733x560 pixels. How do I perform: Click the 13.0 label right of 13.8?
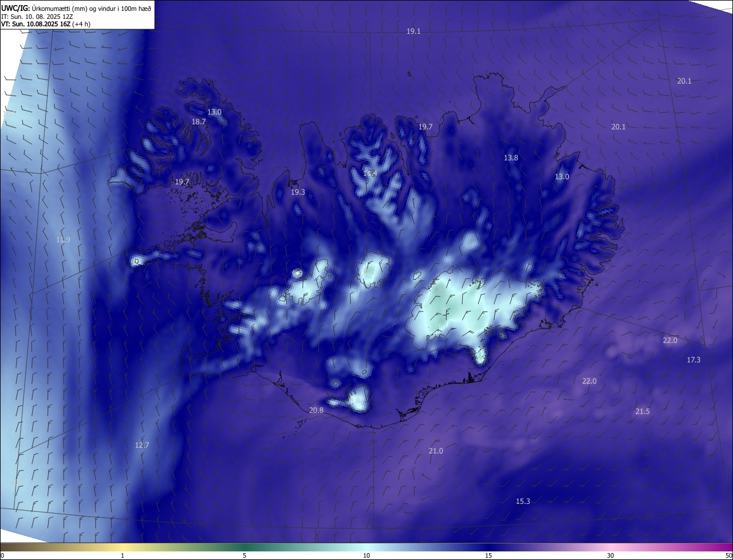point(562,177)
